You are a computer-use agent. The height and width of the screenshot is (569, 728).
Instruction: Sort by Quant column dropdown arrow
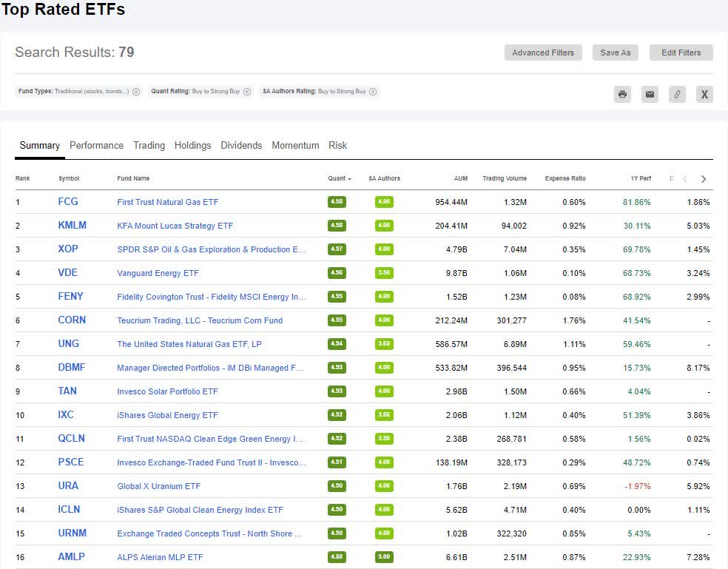pyautogui.click(x=349, y=179)
